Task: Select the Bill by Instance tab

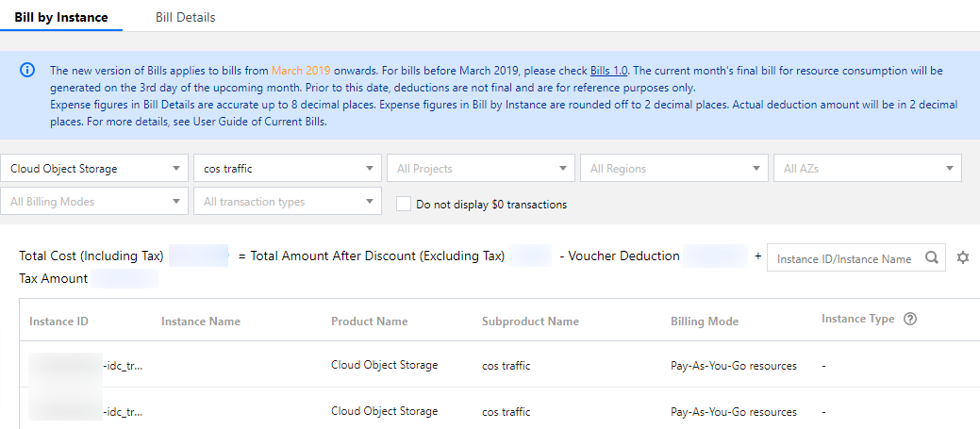Action: click(61, 17)
